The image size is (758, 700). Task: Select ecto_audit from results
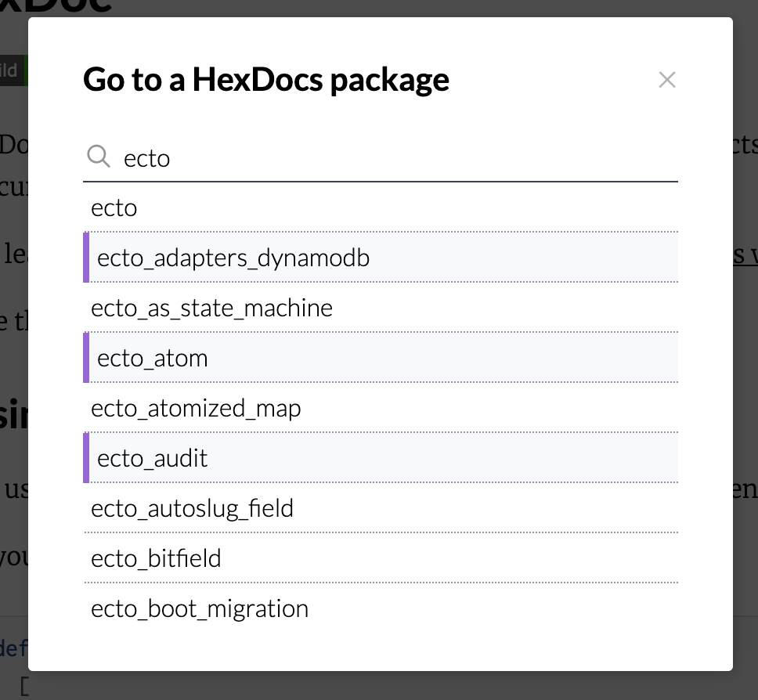[x=153, y=458]
